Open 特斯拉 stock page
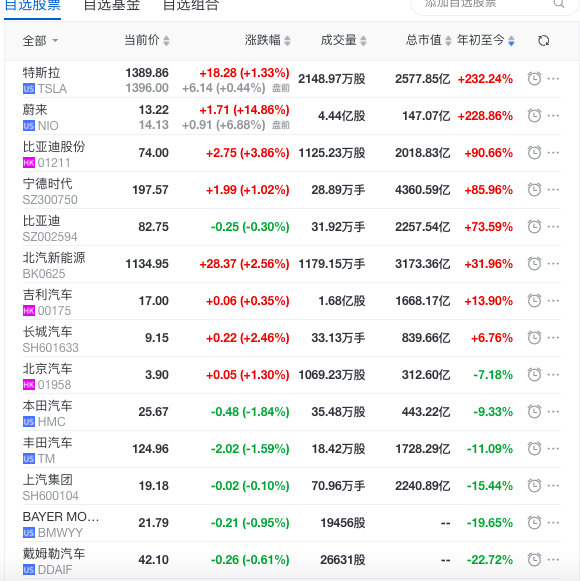 42,73
